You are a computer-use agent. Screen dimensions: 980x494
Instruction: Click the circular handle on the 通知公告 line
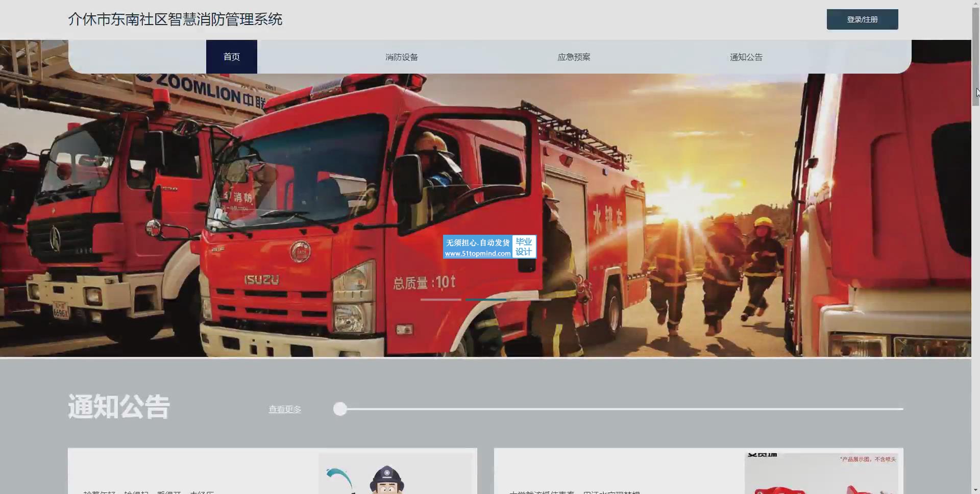point(340,409)
